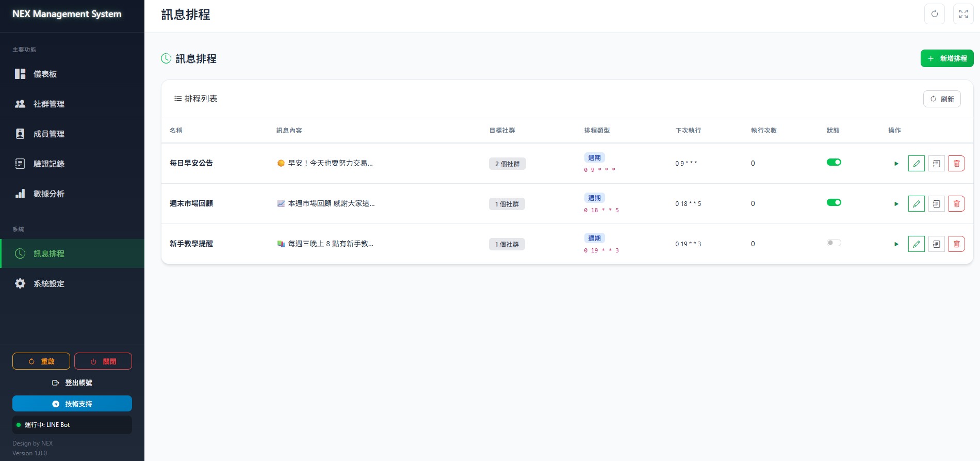Click the 重啟 restart button
The width and height of the screenshot is (980, 461).
click(41, 361)
